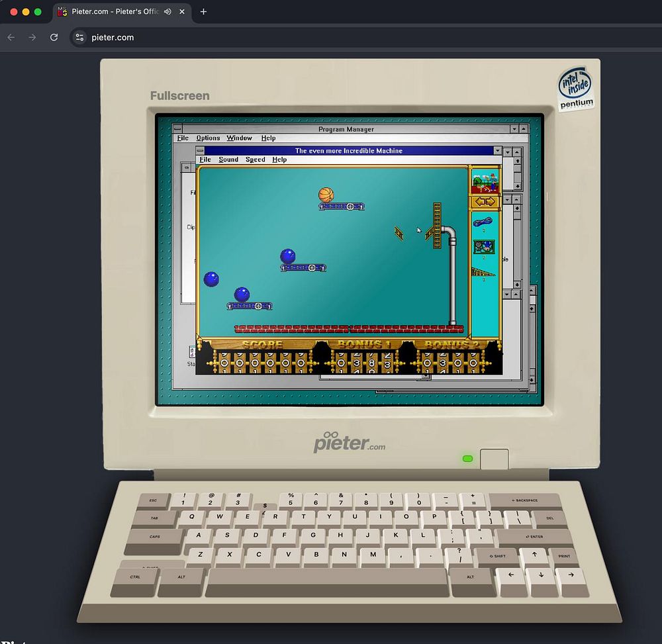Click the BONUS 1 counter panel
This screenshot has height=644, width=662.
pyautogui.click(x=364, y=357)
